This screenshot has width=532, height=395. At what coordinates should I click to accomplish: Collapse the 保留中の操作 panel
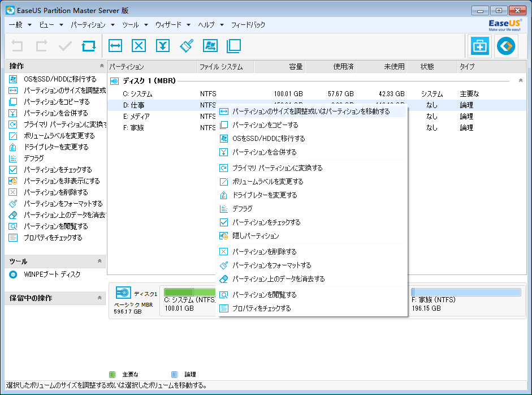(x=100, y=298)
